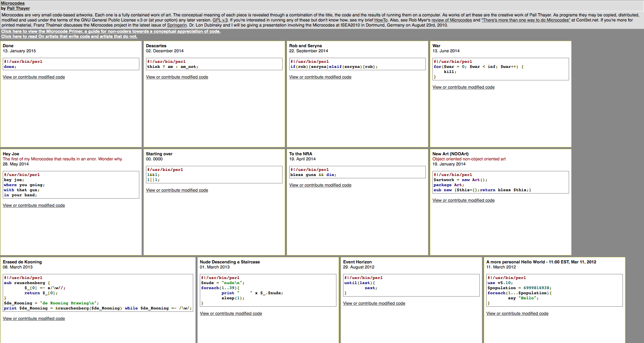View modified code for Event Horizon
Screen dimensions: 644x343
point(374,303)
